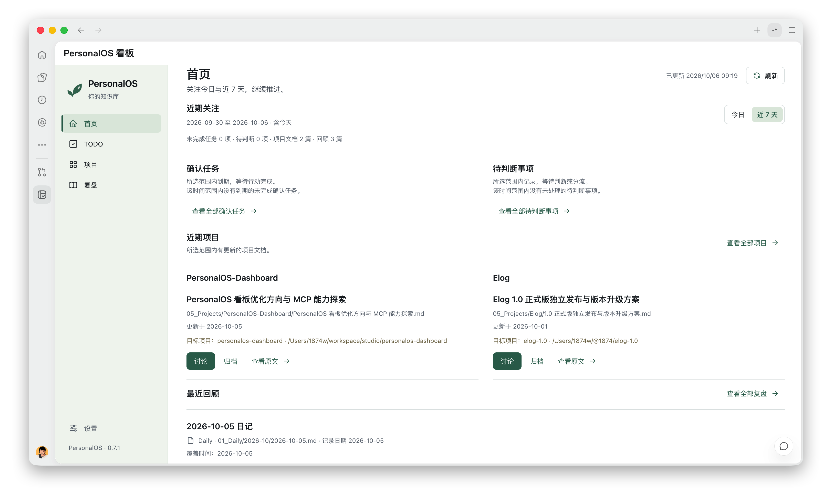This screenshot has width=832, height=504.
Task: Open 查看全部项目 link
Action: (753, 243)
